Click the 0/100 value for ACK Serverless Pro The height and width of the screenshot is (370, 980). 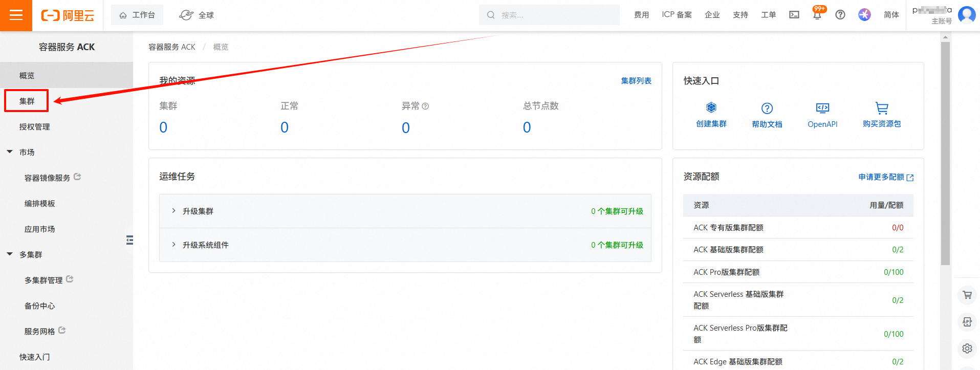(x=894, y=334)
